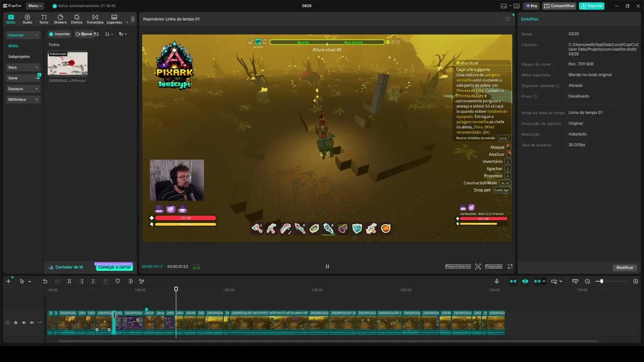
Task: Select the Mídia tab
Action: [x=11, y=19]
